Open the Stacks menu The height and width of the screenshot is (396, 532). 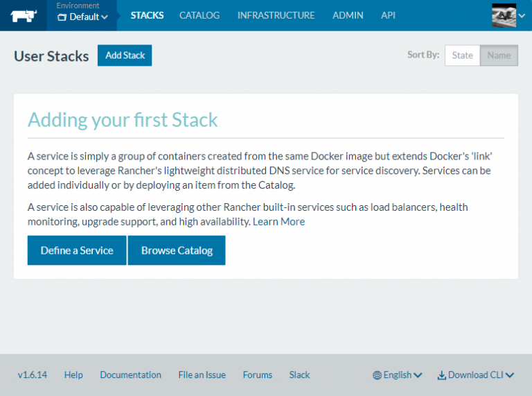click(147, 15)
